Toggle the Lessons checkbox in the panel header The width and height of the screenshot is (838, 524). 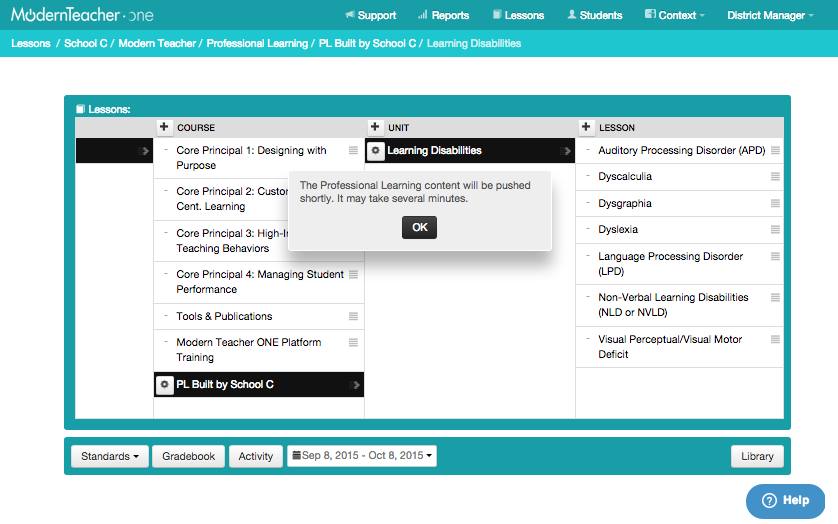(x=81, y=109)
